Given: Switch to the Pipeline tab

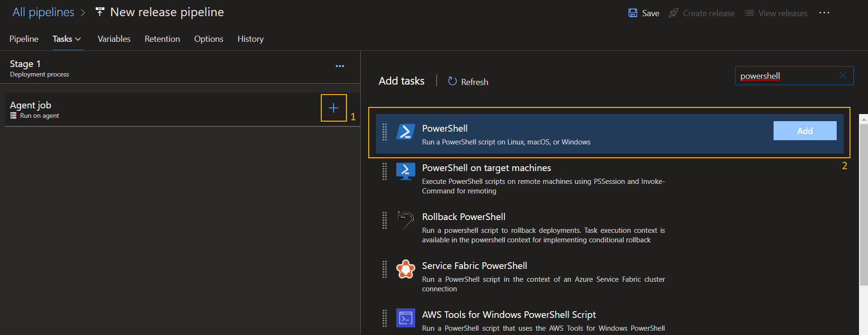Looking at the screenshot, I should coord(24,39).
